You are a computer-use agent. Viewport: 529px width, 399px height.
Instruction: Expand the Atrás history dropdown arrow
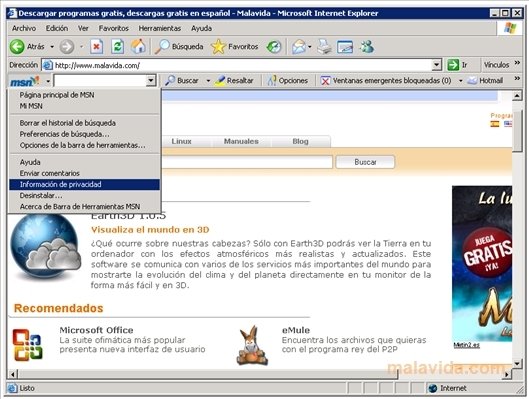[x=52, y=47]
